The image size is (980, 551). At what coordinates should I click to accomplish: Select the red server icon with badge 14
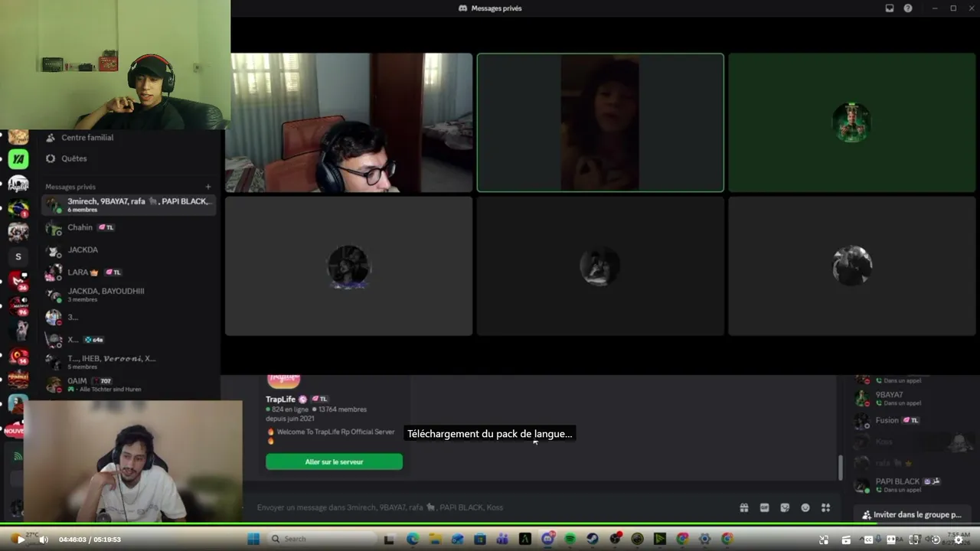[18, 354]
